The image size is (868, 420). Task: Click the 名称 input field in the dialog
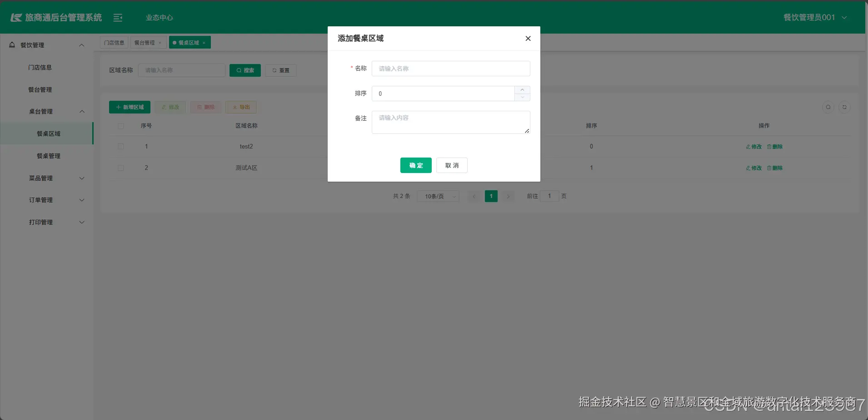451,69
